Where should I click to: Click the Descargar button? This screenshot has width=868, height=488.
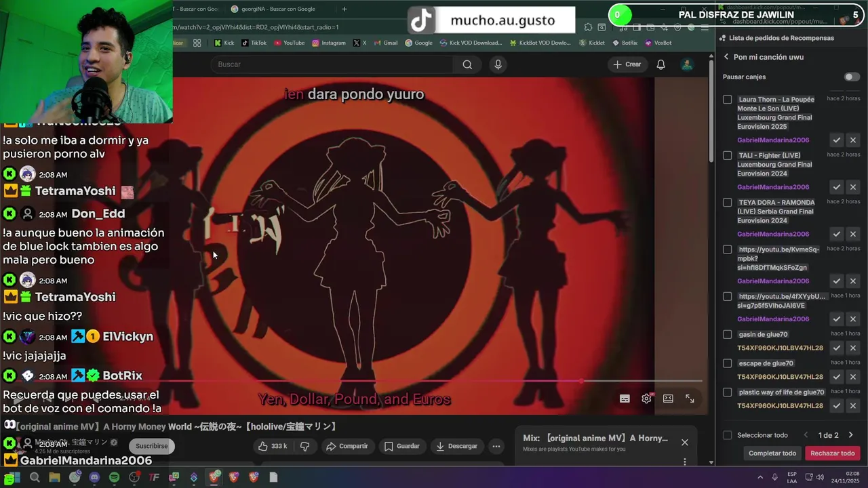point(456,446)
